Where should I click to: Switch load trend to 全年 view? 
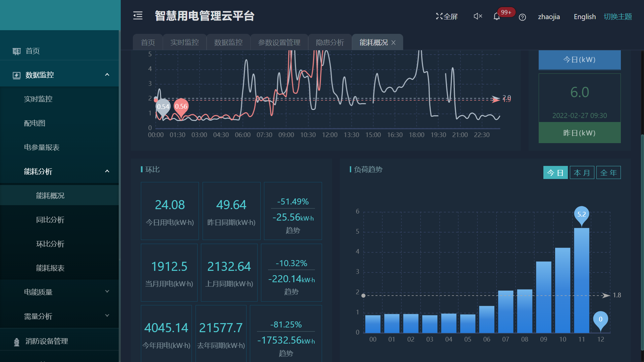(x=608, y=173)
